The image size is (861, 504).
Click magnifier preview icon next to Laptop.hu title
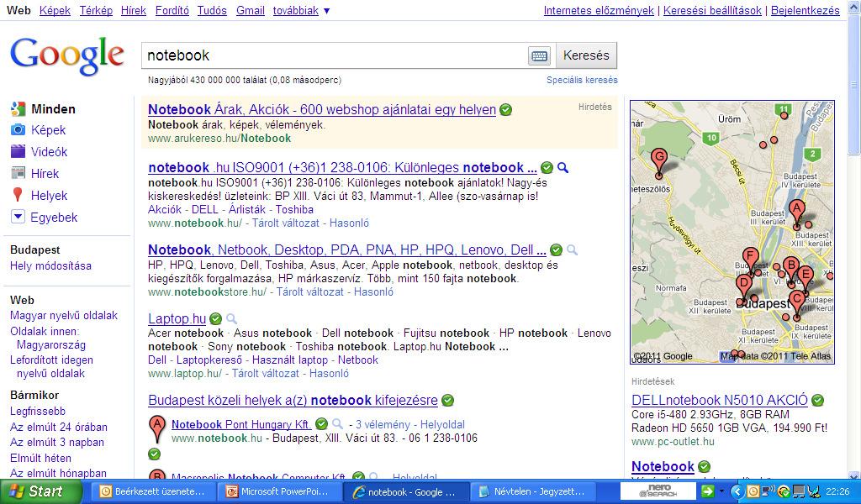pyautogui.click(x=232, y=318)
